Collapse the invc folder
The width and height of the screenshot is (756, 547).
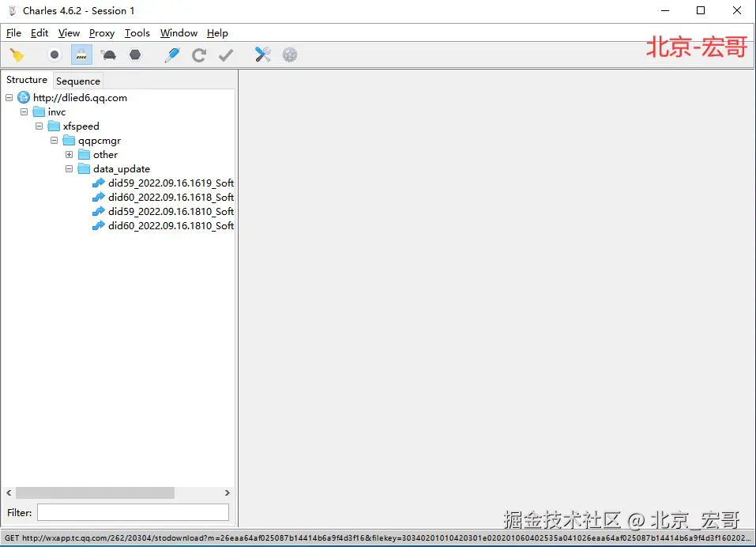(x=24, y=112)
